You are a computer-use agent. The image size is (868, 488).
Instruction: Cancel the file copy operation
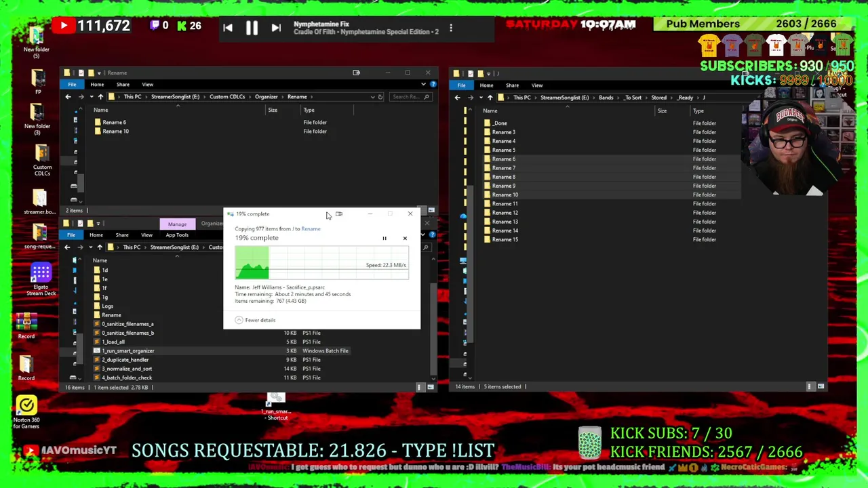click(x=405, y=239)
